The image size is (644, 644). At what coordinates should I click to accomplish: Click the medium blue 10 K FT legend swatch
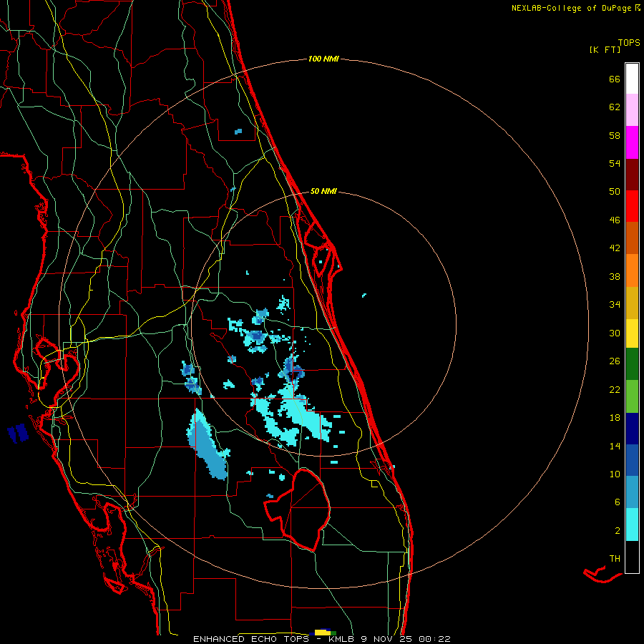point(632,460)
